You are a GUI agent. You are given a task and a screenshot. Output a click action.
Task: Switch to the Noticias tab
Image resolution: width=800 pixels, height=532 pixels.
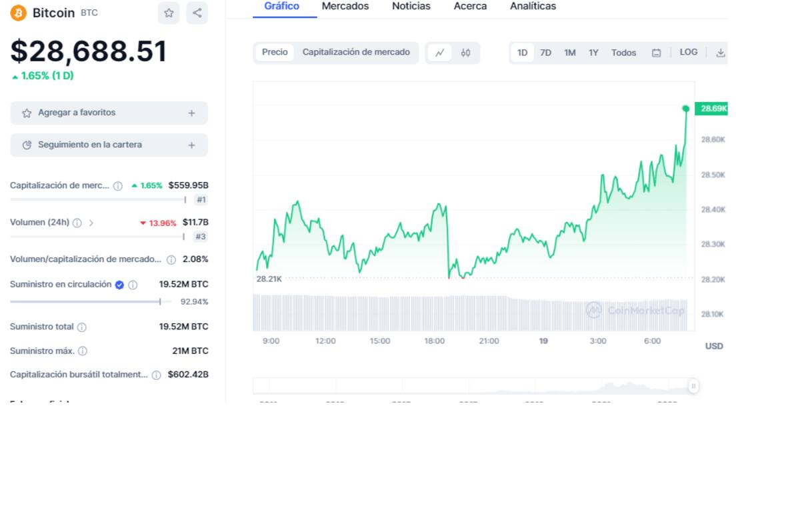click(411, 6)
